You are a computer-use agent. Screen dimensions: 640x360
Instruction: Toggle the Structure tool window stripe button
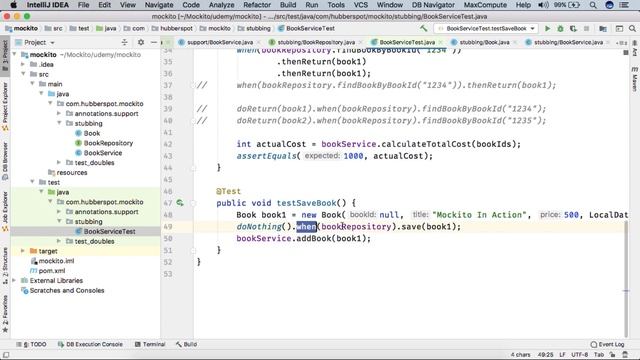[x=5, y=265]
